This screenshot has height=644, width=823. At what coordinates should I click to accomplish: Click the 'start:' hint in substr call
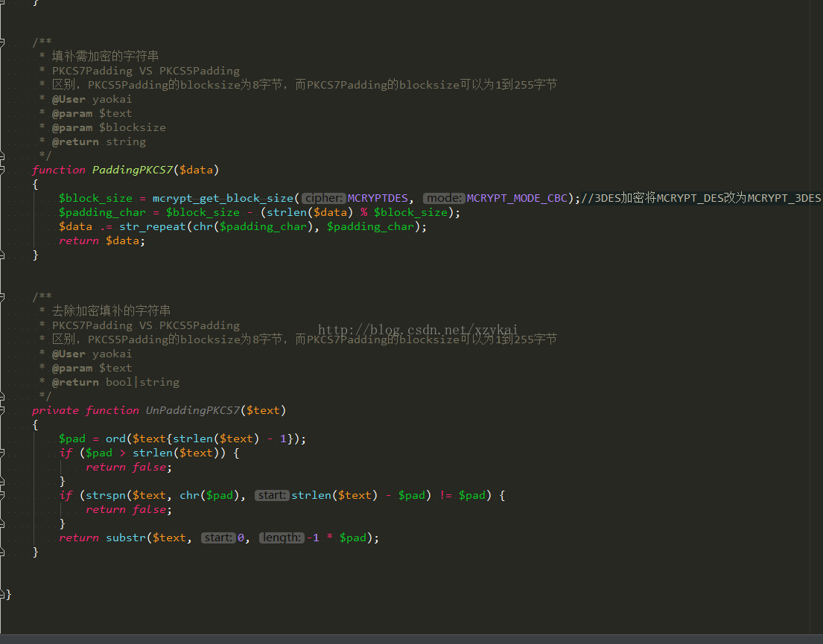click(218, 538)
